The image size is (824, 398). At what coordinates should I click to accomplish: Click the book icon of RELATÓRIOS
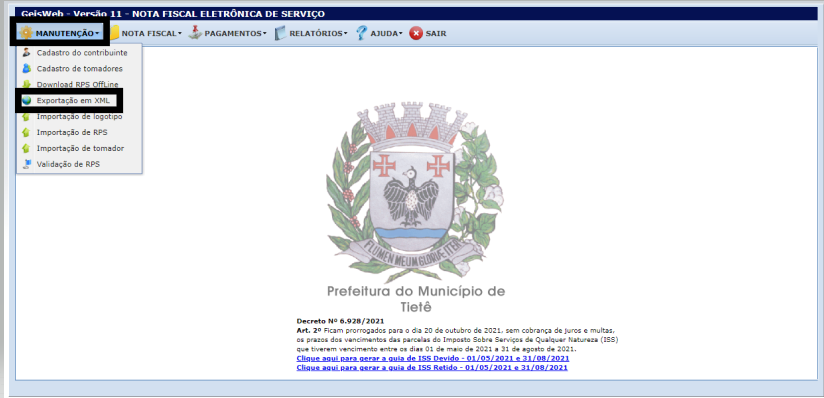(281, 33)
